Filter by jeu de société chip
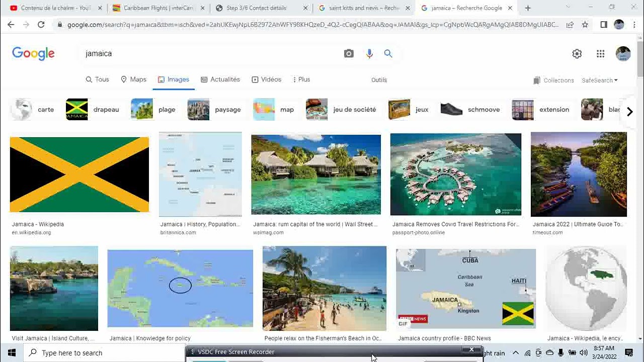 (x=342, y=110)
